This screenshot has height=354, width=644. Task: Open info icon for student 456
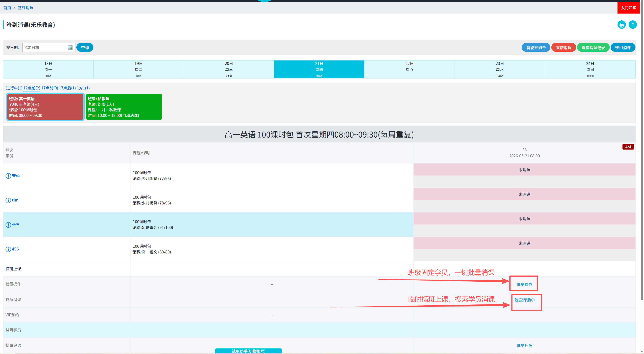(8, 249)
